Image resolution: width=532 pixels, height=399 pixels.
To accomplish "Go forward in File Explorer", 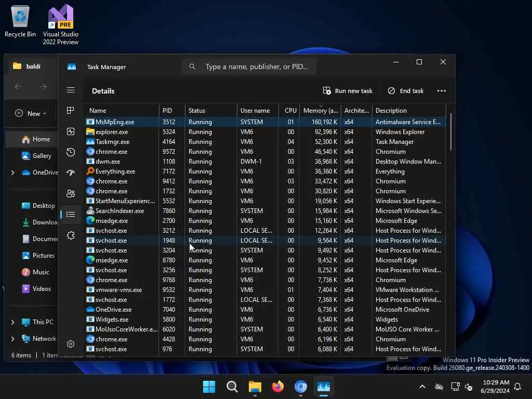I will pyautogui.click(x=43, y=87).
